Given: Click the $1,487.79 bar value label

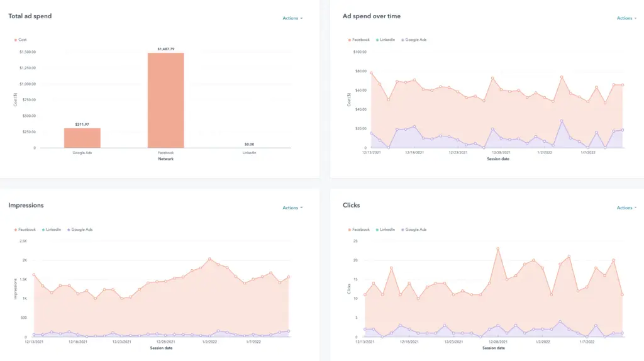Looking at the screenshot, I should (166, 49).
